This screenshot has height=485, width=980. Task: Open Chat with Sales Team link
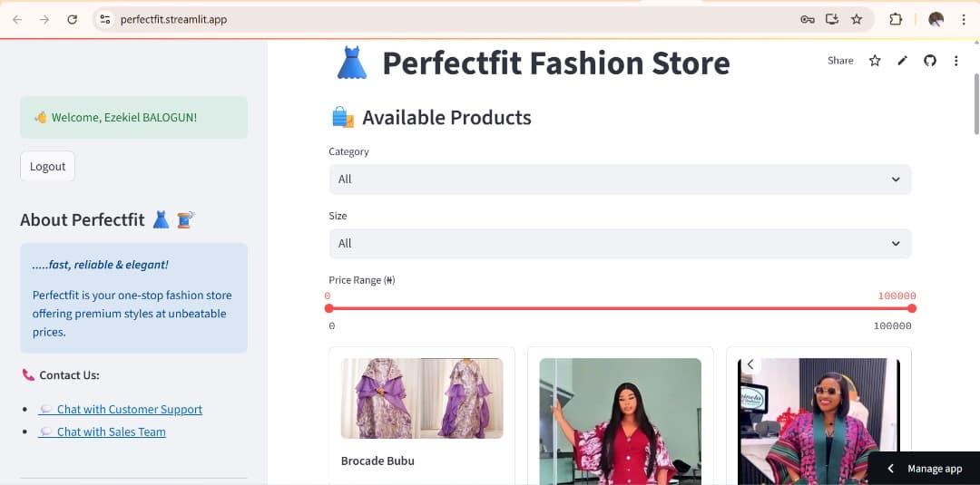coord(111,432)
